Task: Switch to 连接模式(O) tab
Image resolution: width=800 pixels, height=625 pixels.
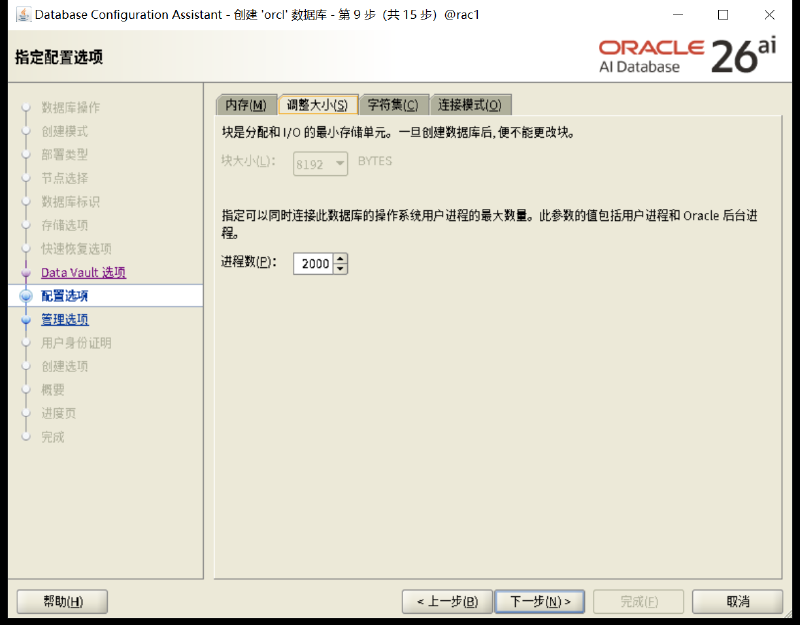Action: [x=470, y=105]
